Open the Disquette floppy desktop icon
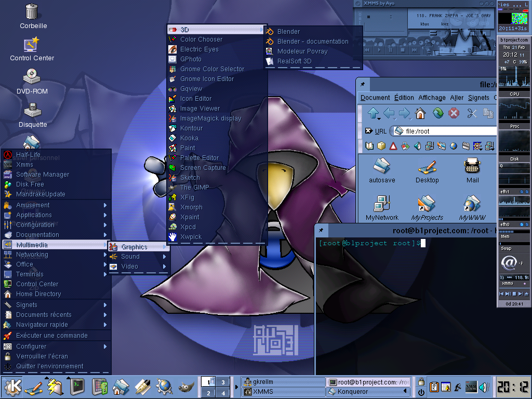Viewport: 532px width, 399px height. (x=33, y=110)
